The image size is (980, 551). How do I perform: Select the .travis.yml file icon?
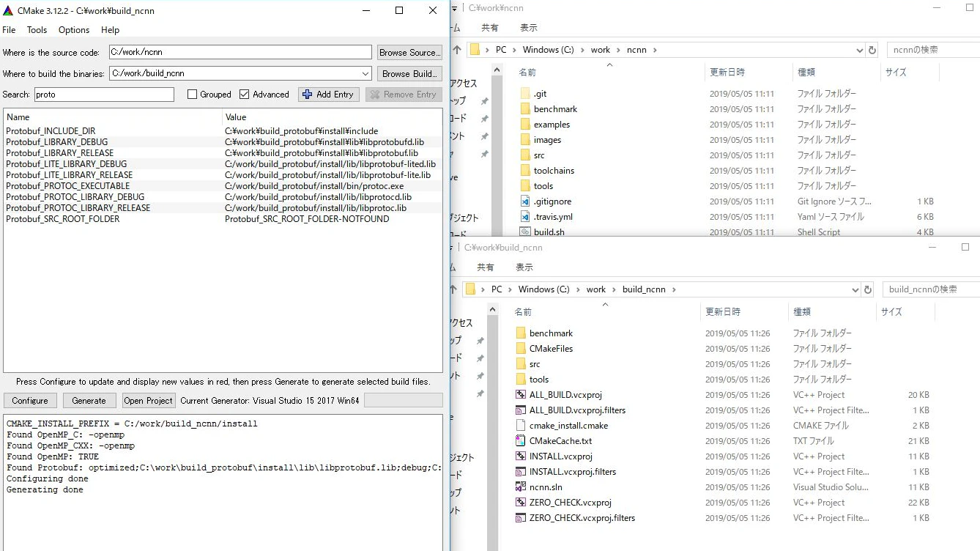coord(524,217)
